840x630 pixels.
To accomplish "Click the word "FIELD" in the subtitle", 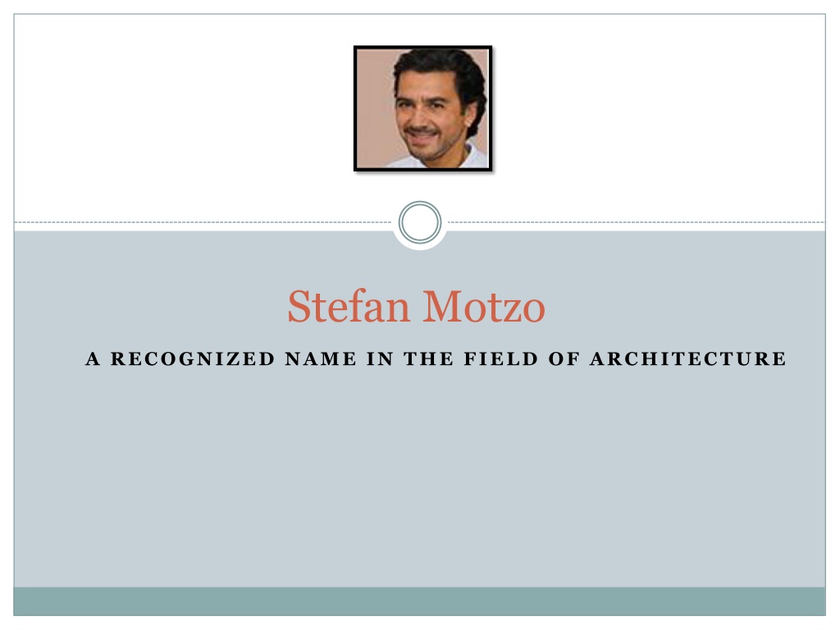I will point(500,358).
